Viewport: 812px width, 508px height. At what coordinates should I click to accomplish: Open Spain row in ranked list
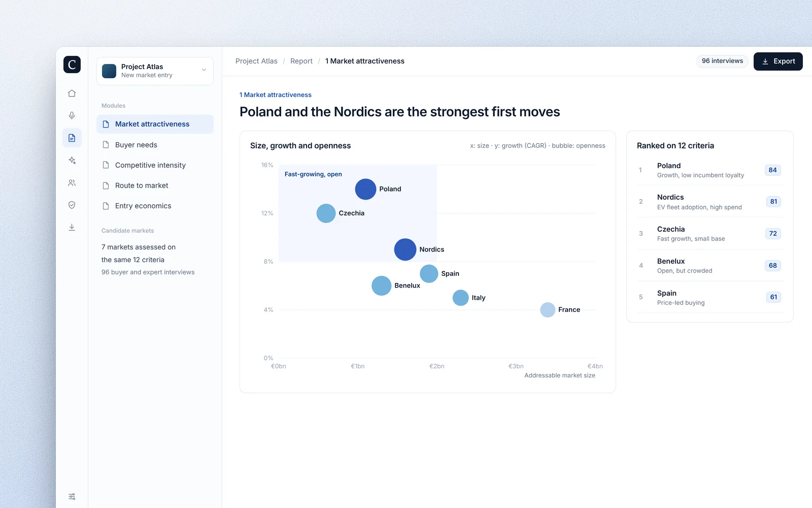coord(710,297)
